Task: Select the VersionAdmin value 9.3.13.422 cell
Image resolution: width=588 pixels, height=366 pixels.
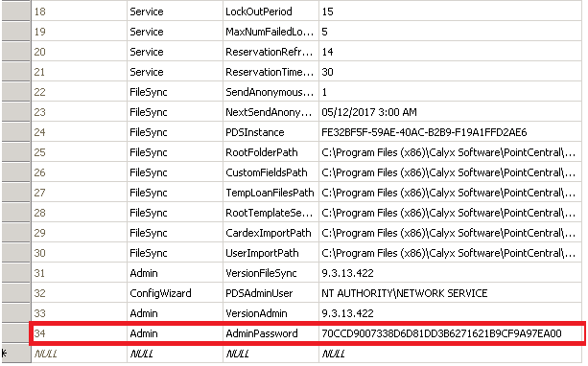Action: [451, 312]
